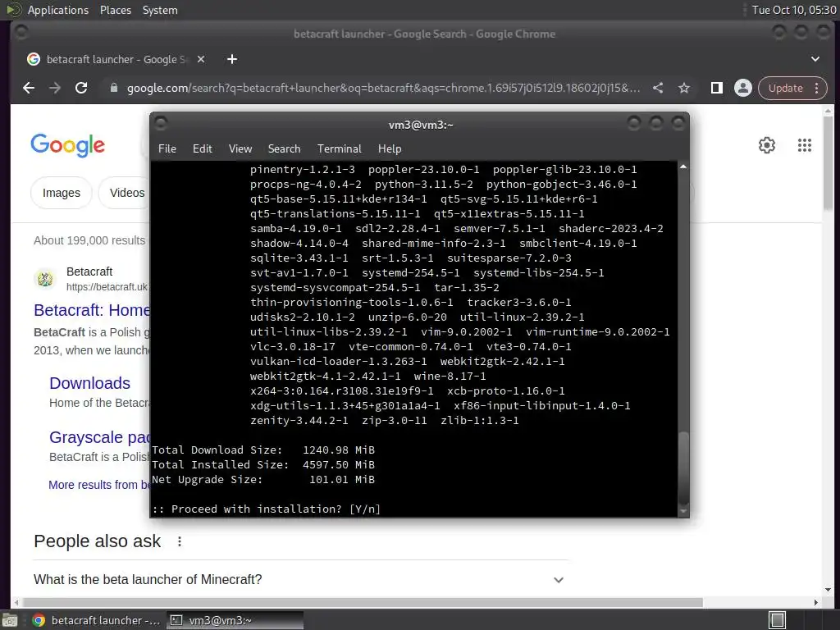
Task: View site information via the padlock icon
Action: (113, 88)
